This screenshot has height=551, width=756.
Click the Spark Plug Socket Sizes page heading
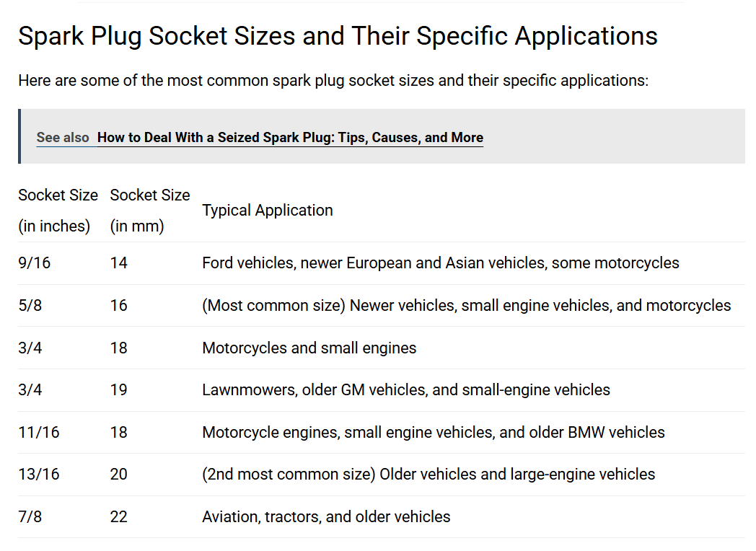pos(338,36)
